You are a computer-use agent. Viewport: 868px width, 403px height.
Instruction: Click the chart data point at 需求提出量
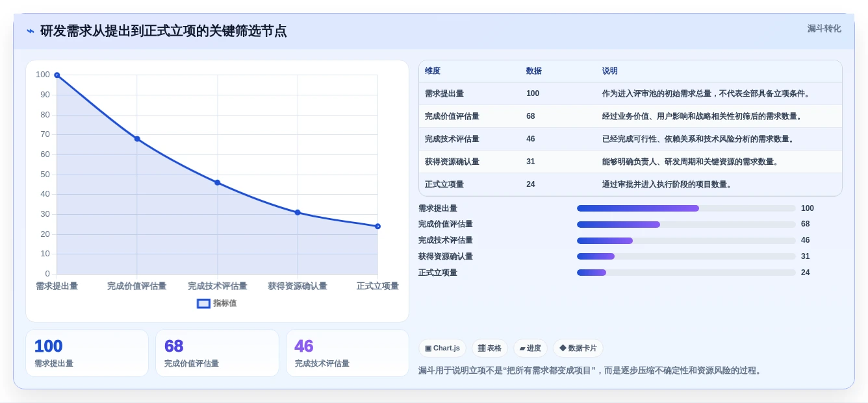click(x=57, y=75)
